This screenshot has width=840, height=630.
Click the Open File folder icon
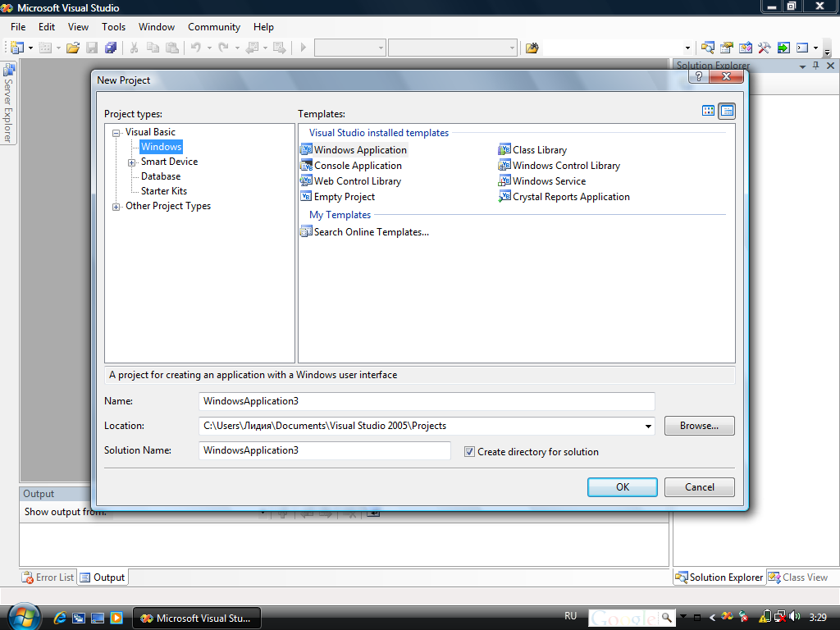[x=73, y=48]
